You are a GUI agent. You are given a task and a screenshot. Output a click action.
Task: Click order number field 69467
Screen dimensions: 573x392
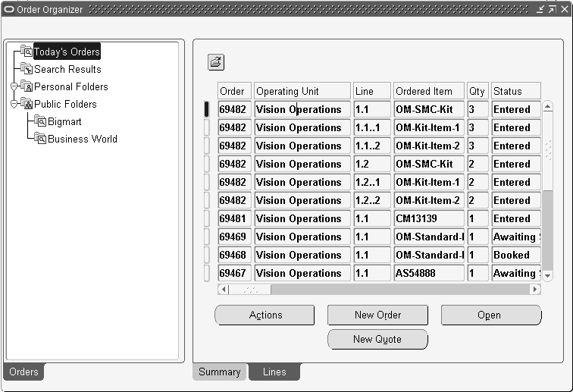tap(234, 273)
